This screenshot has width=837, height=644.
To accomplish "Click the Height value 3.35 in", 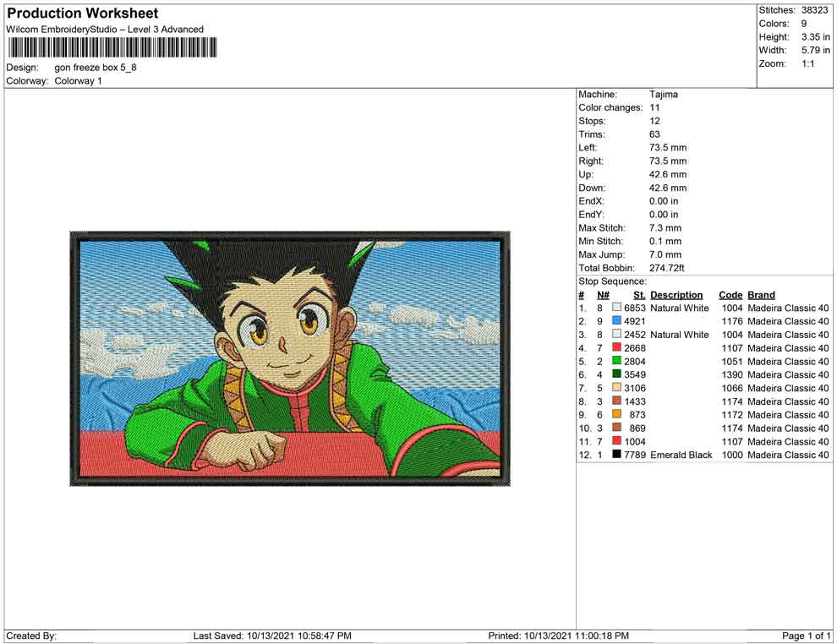I will point(816,37).
